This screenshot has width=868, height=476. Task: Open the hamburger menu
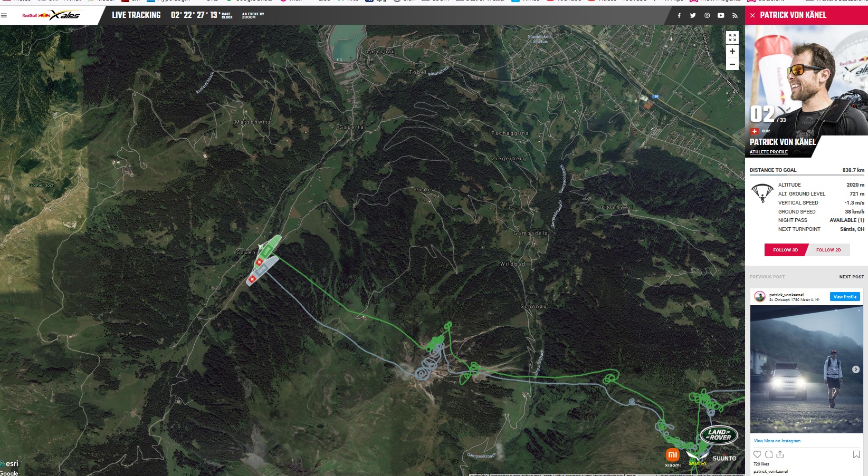point(4,15)
